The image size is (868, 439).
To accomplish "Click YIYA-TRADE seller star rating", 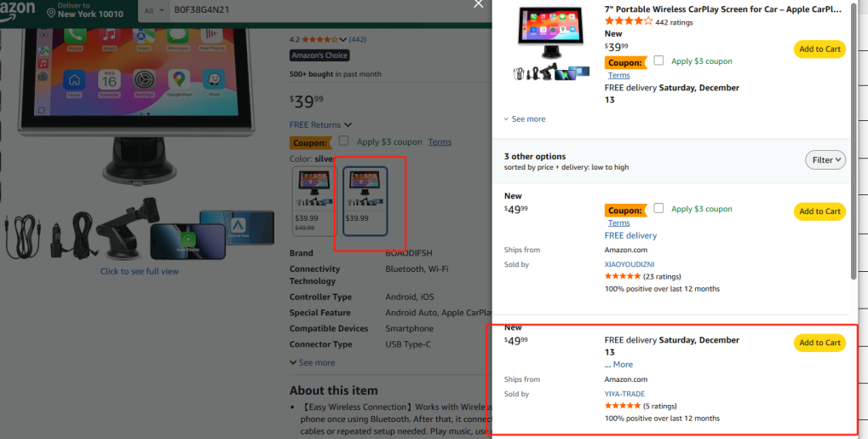I will pyautogui.click(x=623, y=406).
